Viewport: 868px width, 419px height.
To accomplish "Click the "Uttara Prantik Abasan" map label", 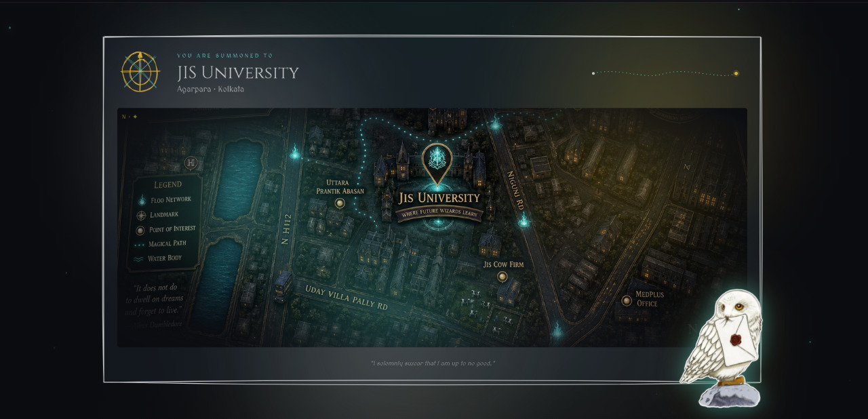I will [340, 187].
